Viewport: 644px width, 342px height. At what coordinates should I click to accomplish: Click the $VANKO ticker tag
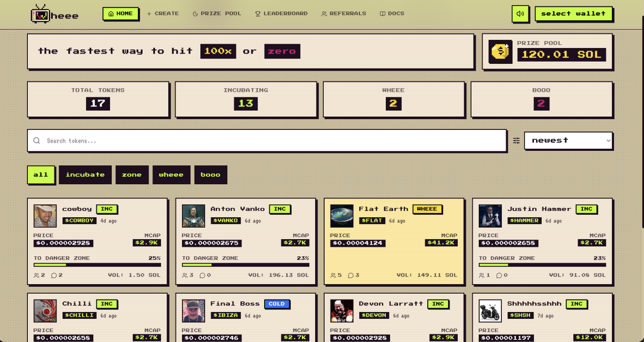click(225, 221)
